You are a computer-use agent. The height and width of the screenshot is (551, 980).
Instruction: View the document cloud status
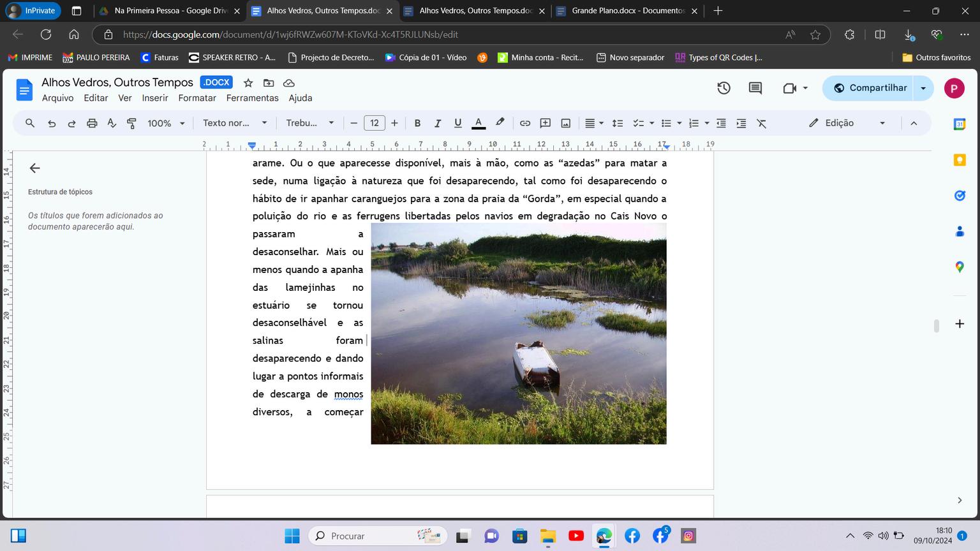(289, 83)
